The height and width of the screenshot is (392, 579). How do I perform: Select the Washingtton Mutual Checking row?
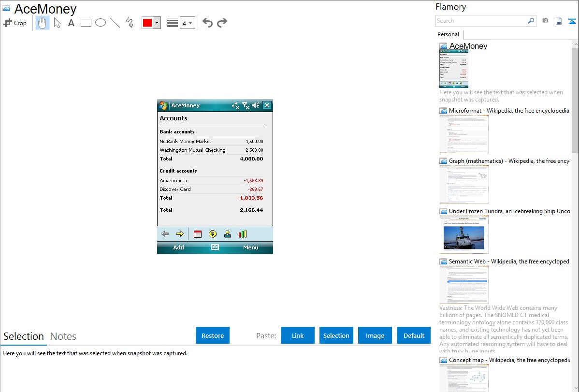click(x=211, y=150)
